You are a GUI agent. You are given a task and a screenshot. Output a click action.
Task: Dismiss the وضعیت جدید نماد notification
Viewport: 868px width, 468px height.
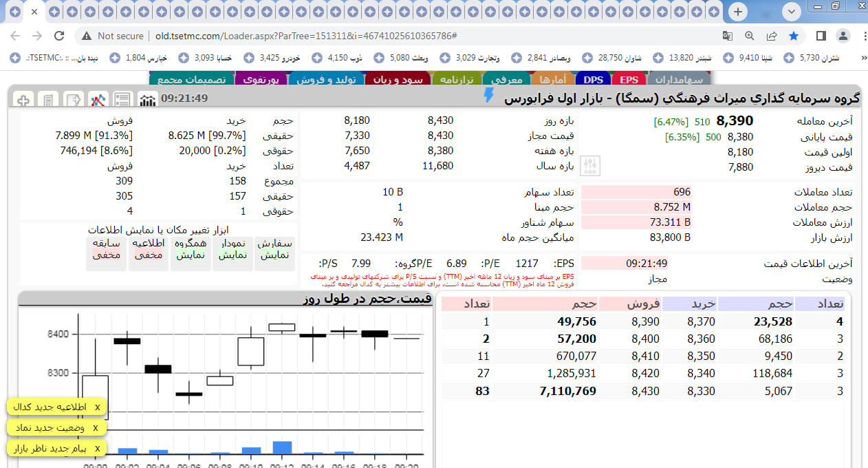point(95,428)
